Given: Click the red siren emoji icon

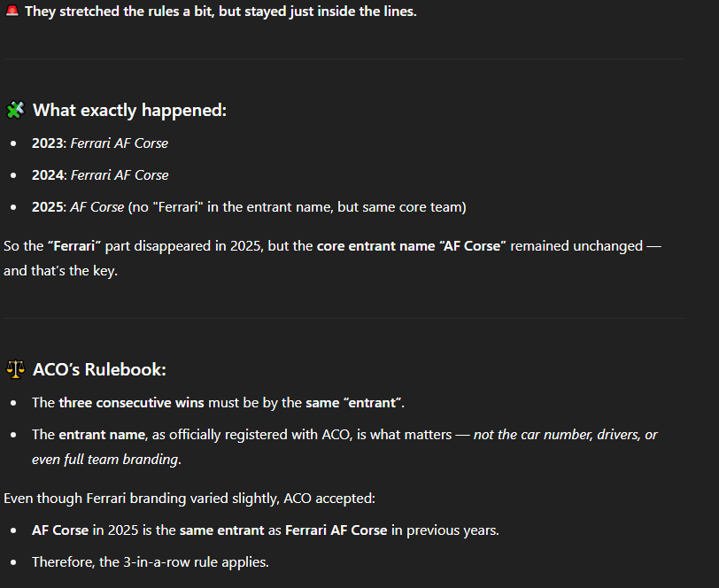Looking at the screenshot, I should 12,11.
